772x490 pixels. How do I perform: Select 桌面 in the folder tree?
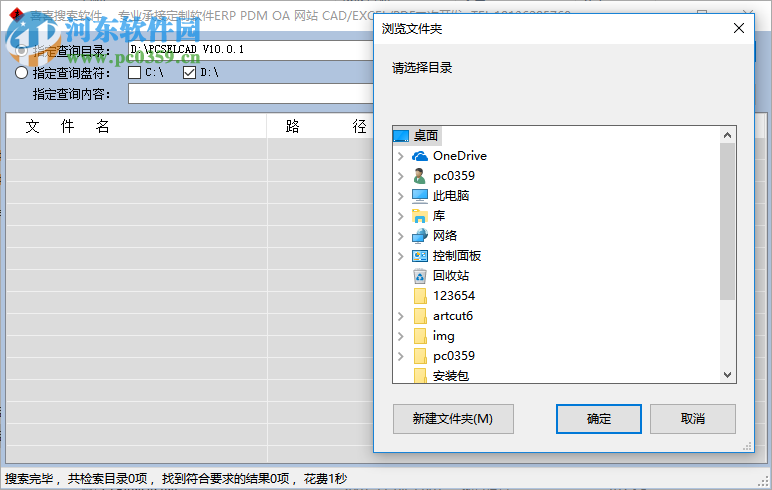pyautogui.click(x=426, y=135)
